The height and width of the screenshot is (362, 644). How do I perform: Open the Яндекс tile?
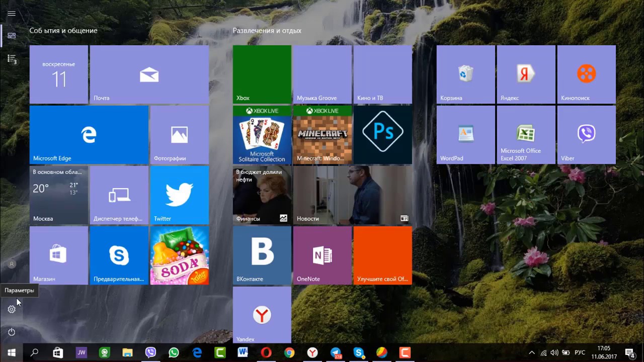point(526,74)
